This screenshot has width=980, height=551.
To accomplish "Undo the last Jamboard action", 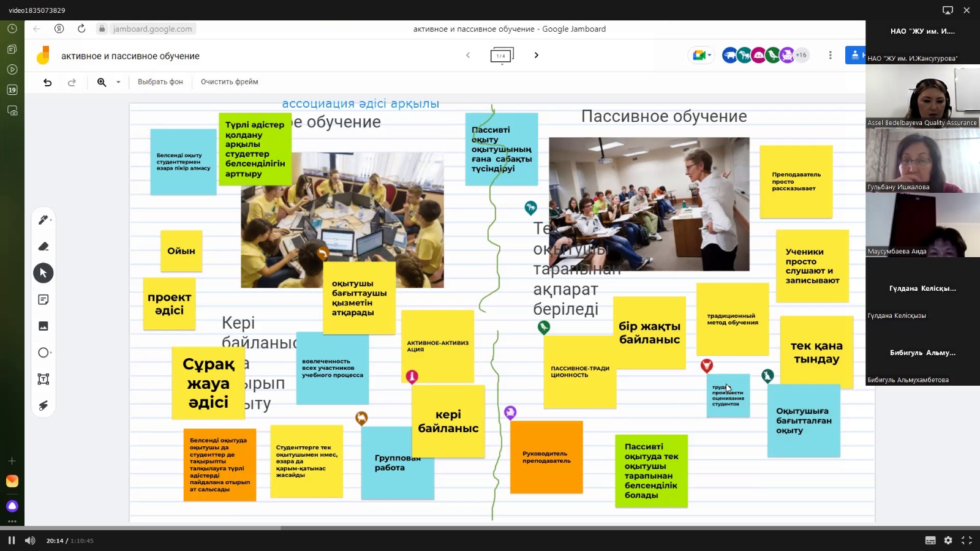I will pyautogui.click(x=47, y=82).
